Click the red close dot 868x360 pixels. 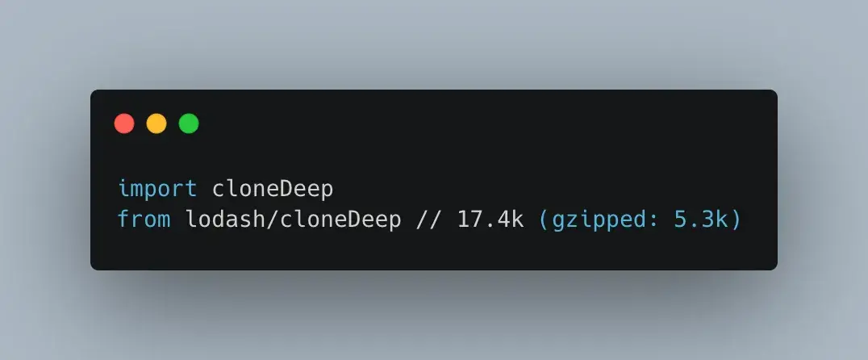coord(124,123)
